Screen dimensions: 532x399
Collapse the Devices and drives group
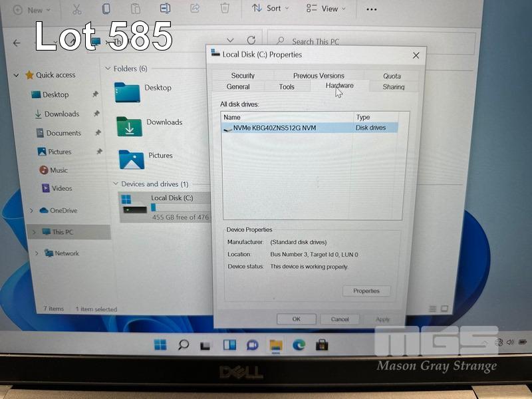(114, 184)
